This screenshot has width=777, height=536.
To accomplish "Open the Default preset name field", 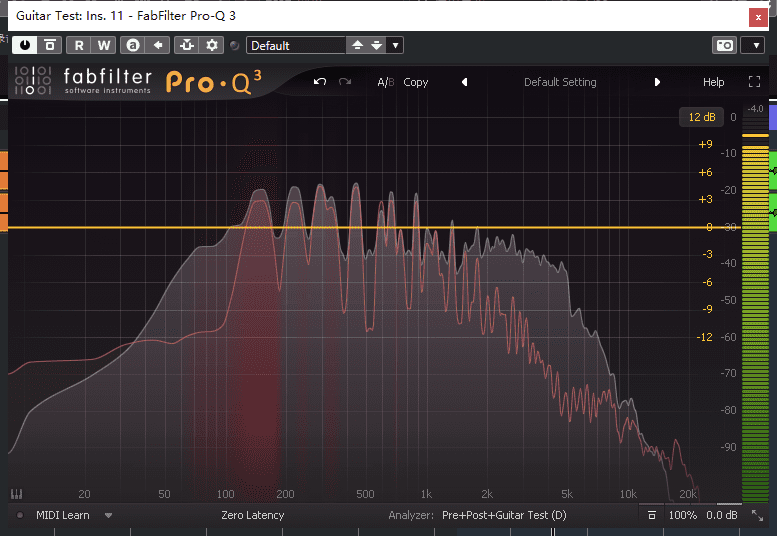I will [x=296, y=46].
